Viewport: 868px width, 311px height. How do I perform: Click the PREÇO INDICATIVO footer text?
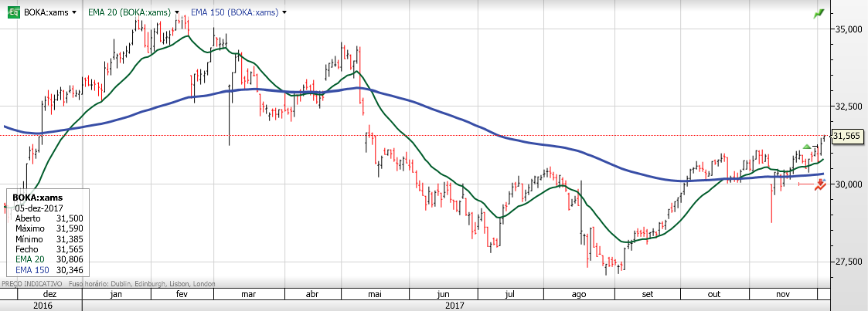pyautogui.click(x=32, y=284)
